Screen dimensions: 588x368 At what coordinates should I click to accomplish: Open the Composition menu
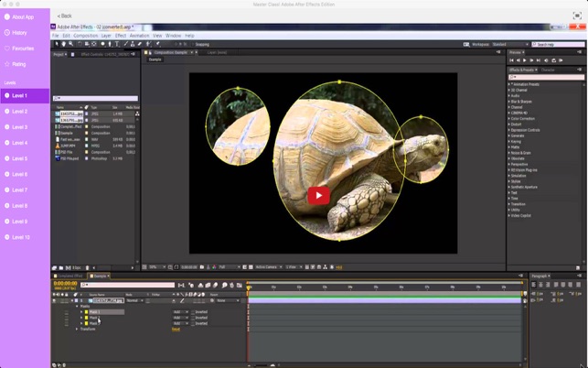pos(85,36)
